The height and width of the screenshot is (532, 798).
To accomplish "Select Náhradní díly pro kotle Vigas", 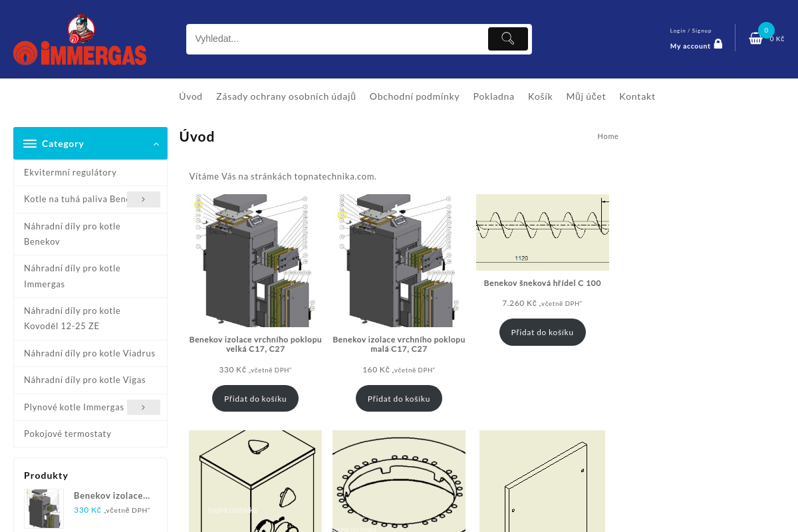I will coord(84,380).
